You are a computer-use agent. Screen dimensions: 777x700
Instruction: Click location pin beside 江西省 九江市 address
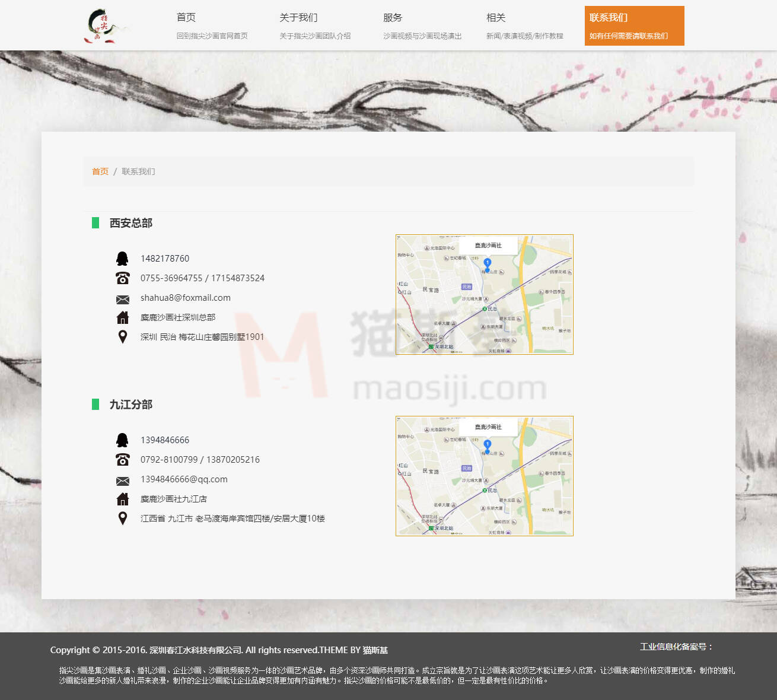pos(122,518)
